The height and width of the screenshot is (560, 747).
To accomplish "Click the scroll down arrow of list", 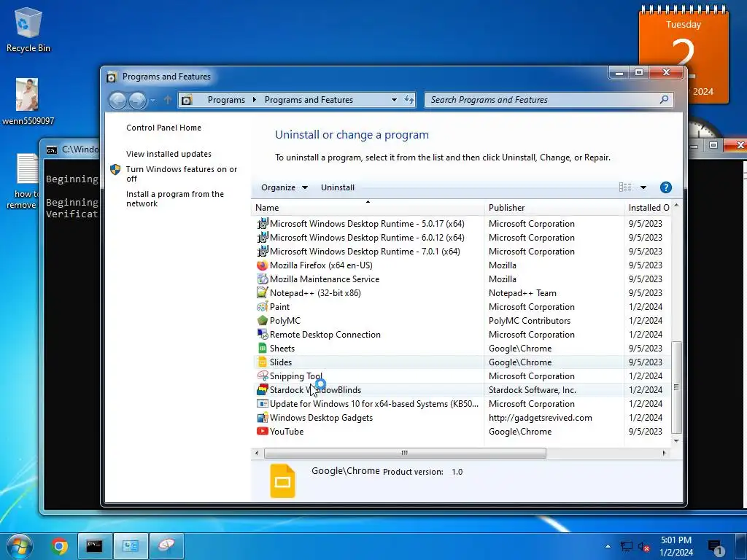I will (x=676, y=441).
